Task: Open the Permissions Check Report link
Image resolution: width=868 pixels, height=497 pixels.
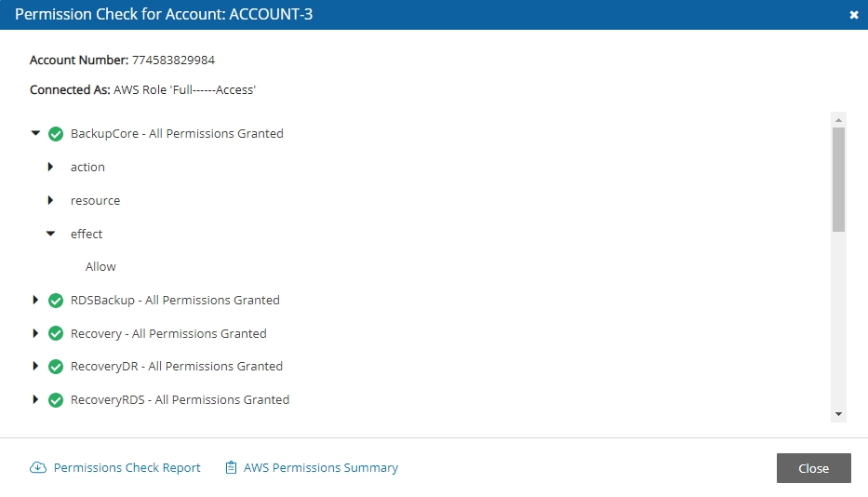Action: tap(127, 468)
